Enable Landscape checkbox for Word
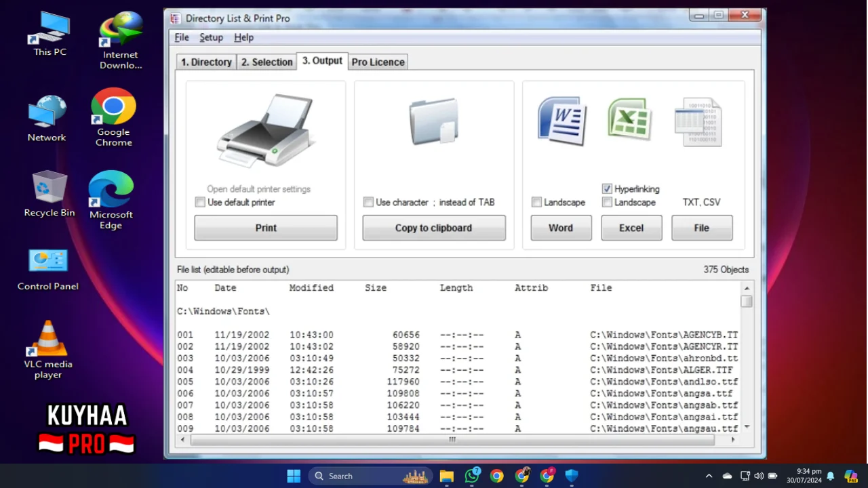 (x=536, y=202)
